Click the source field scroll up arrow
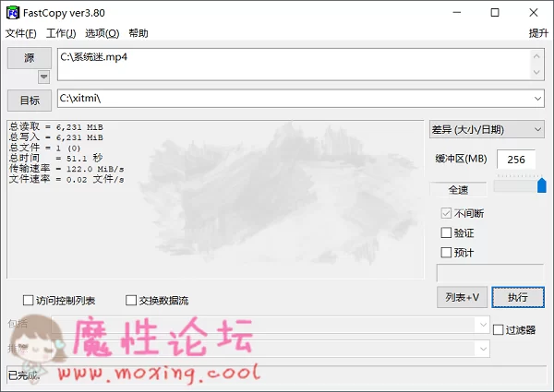 pyautogui.click(x=536, y=56)
